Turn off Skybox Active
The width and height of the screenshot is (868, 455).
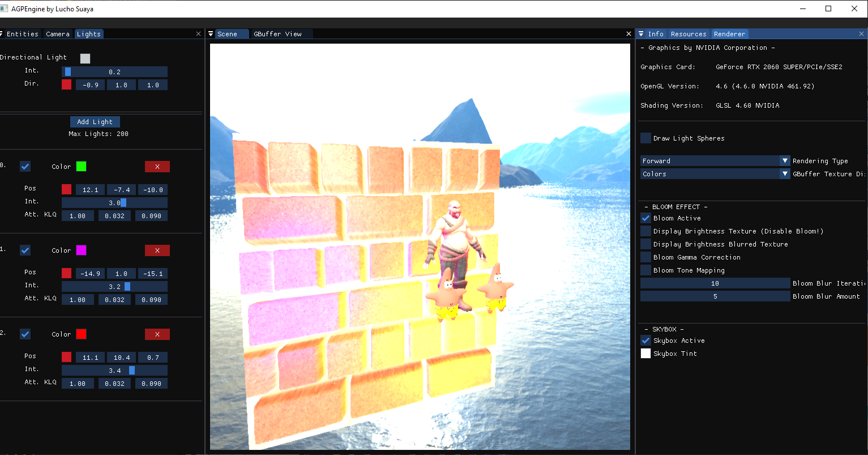(x=645, y=341)
